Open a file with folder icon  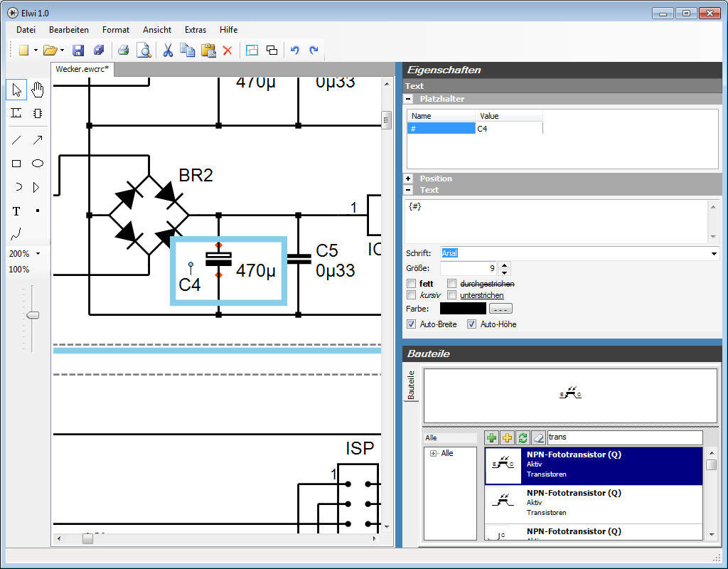pyautogui.click(x=50, y=50)
